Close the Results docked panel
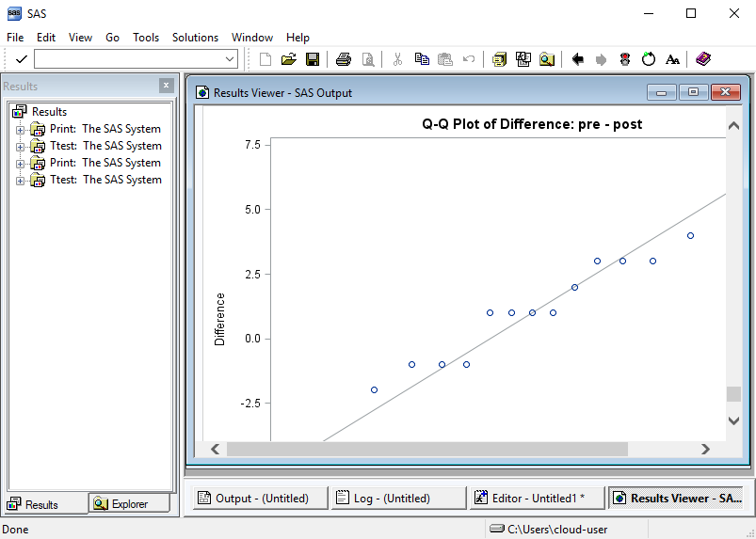 pyautogui.click(x=166, y=86)
